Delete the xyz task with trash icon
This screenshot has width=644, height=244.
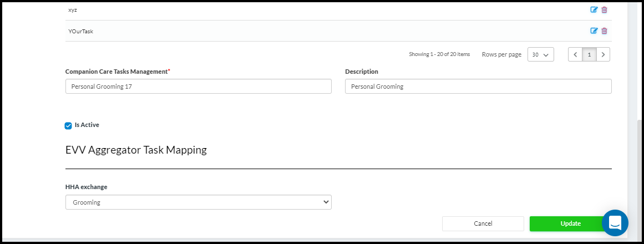click(604, 9)
